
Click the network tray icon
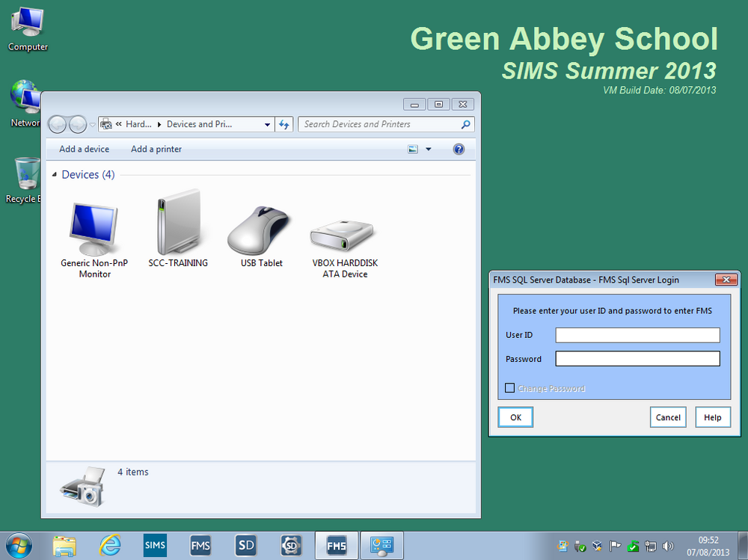coord(651,546)
